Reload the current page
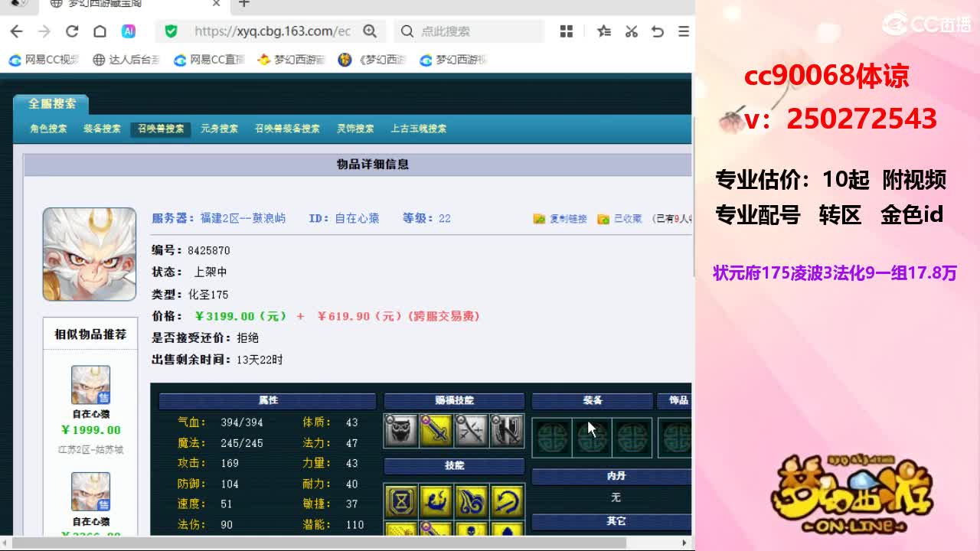The height and width of the screenshot is (551, 980). pyautogui.click(x=72, y=31)
